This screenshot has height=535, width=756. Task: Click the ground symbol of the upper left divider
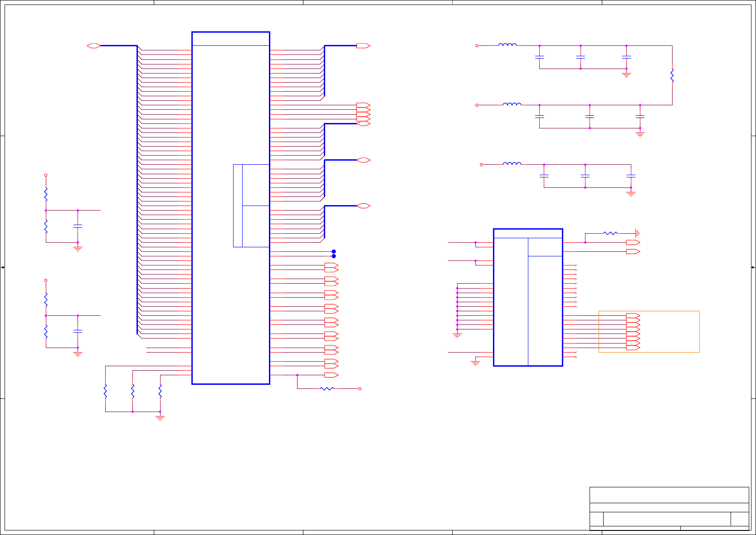pos(78,249)
